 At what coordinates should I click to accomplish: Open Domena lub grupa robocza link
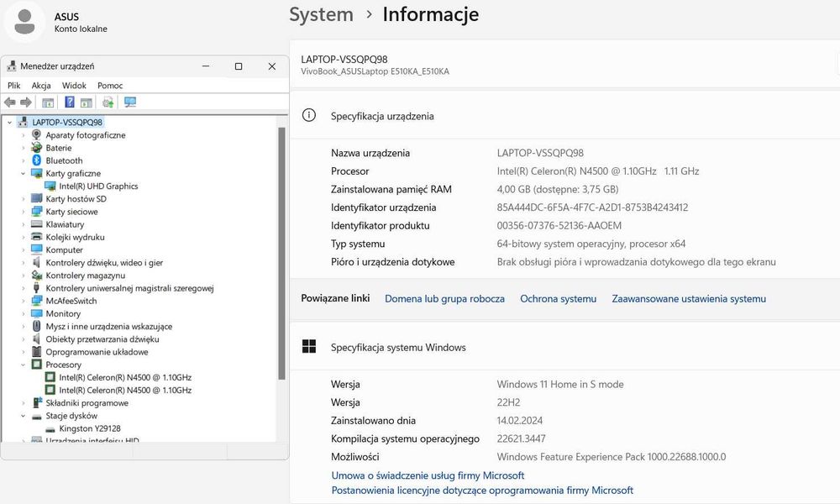[x=444, y=299]
